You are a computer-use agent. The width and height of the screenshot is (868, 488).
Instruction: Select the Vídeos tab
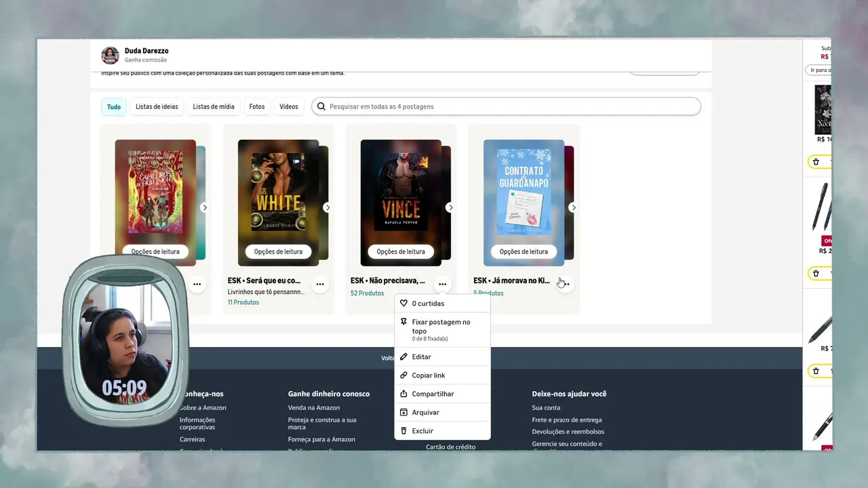click(289, 106)
